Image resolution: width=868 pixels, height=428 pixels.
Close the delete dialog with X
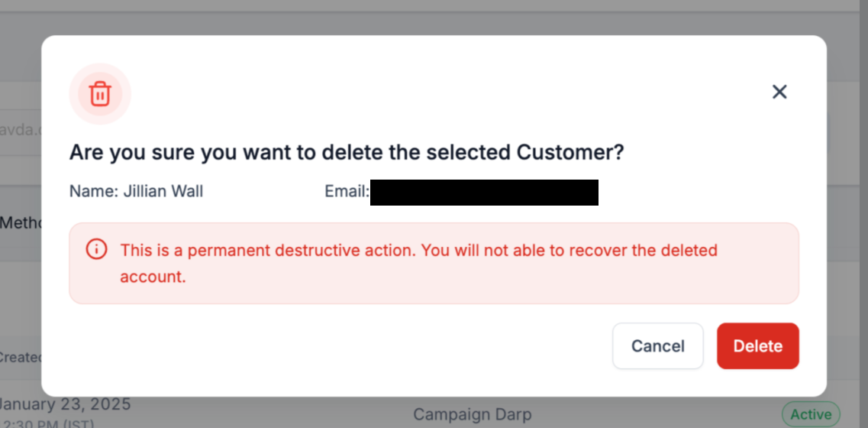tap(779, 92)
